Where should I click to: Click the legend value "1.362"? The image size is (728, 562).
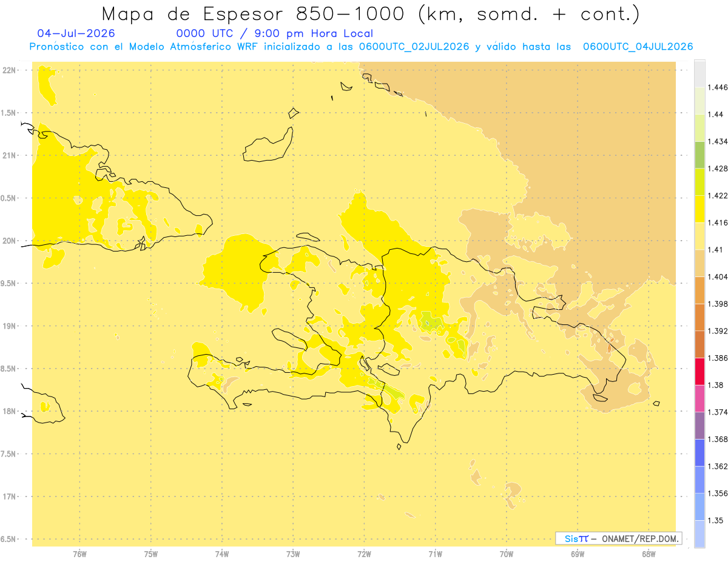pyautogui.click(x=718, y=466)
